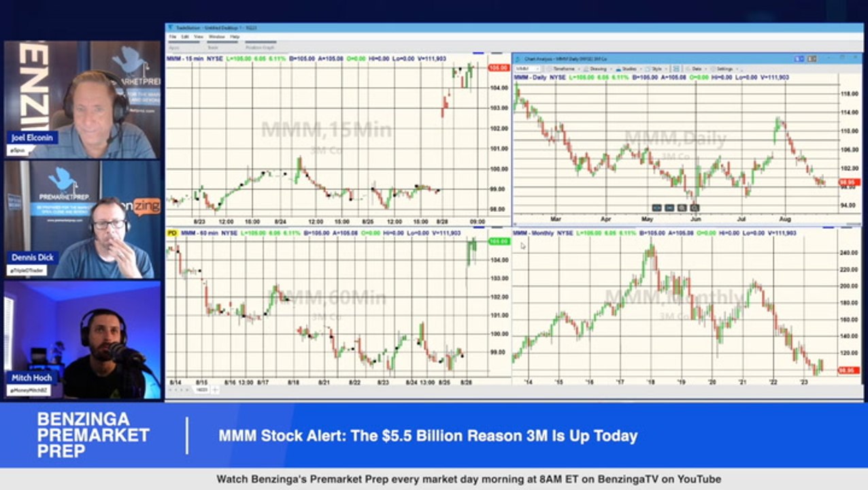The image size is (868, 490).
Task: Open the Help menu
Action: (235, 37)
